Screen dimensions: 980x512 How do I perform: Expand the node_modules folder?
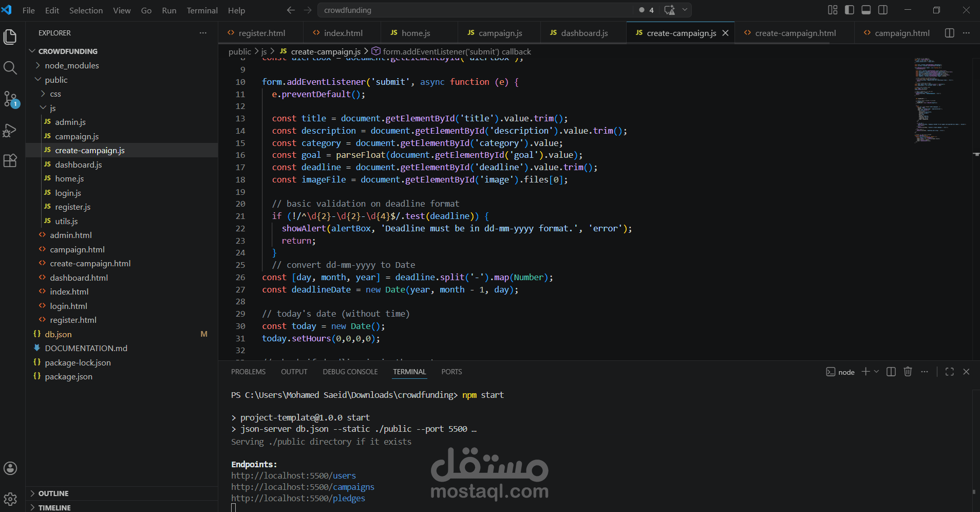(71, 66)
